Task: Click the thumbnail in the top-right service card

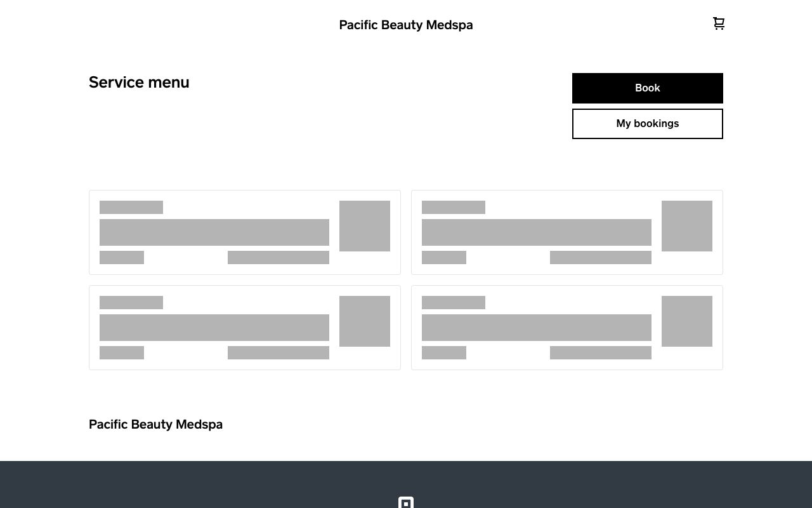Action: pyautogui.click(x=687, y=226)
